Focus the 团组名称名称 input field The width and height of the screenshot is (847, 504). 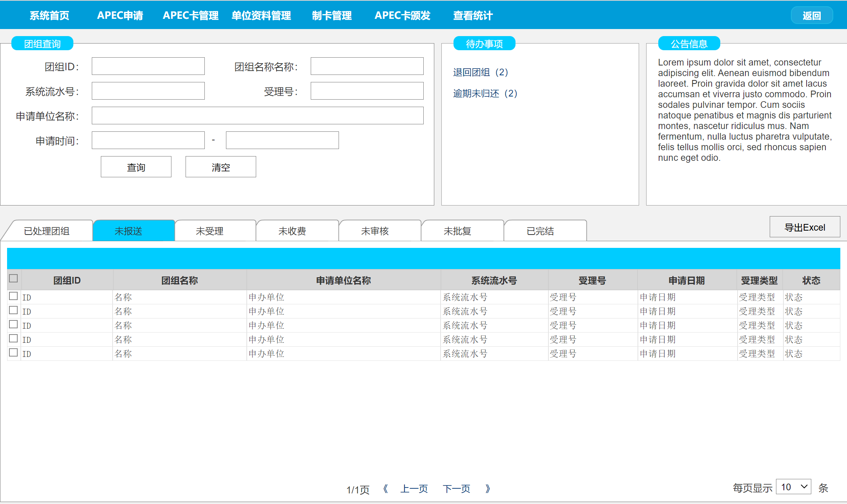pos(367,66)
